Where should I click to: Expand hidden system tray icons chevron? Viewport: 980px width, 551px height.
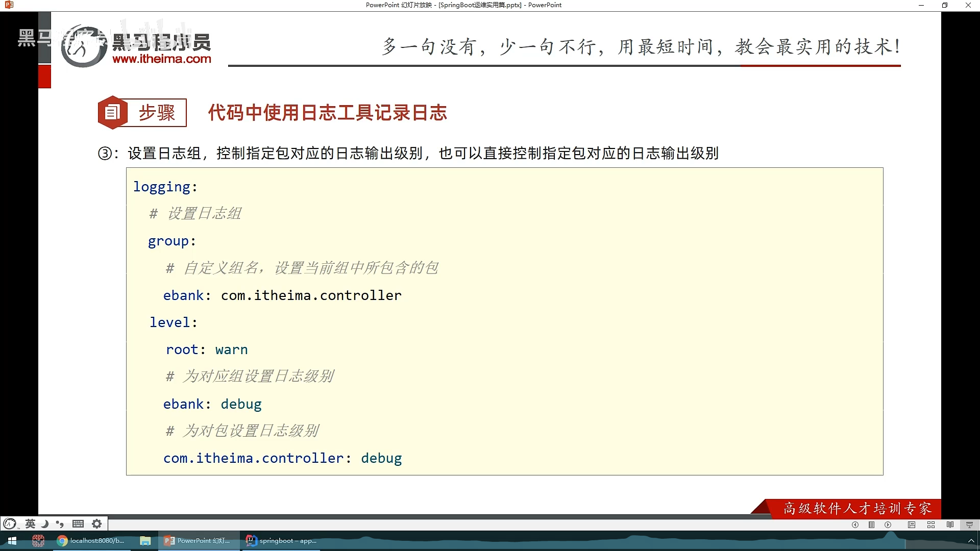(971, 541)
